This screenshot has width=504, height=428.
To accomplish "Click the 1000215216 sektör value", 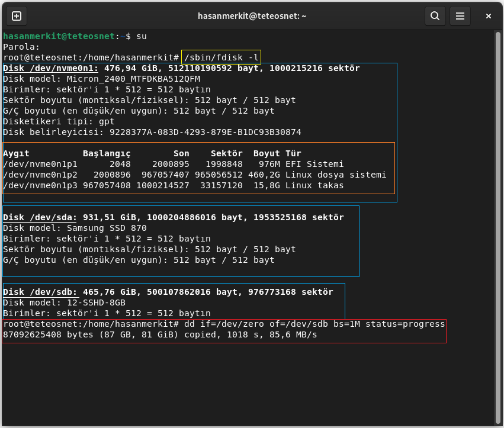I will pyautogui.click(x=314, y=68).
